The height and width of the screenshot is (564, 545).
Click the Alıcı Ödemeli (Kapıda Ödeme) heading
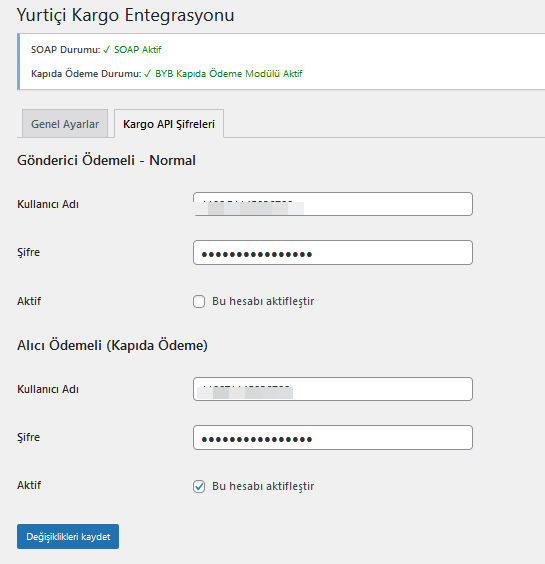tap(112, 345)
